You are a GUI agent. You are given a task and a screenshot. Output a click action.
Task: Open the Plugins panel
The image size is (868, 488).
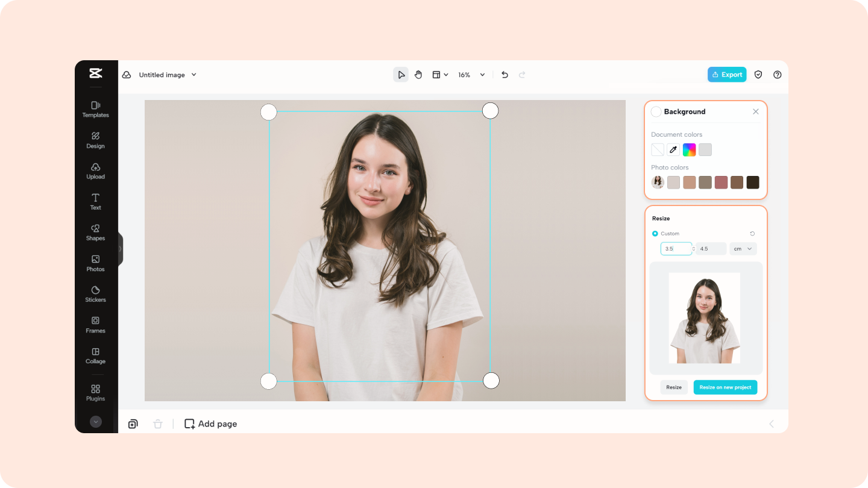click(95, 393)
